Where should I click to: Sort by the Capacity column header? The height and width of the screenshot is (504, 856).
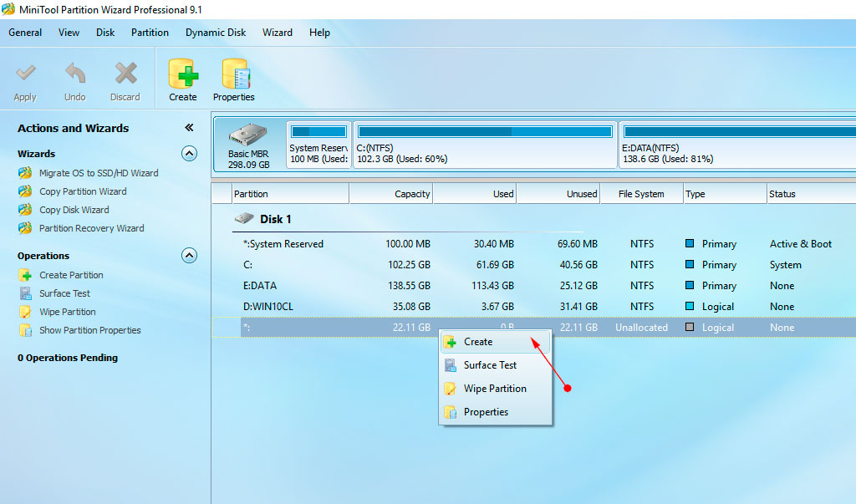(x=391, y=194)
